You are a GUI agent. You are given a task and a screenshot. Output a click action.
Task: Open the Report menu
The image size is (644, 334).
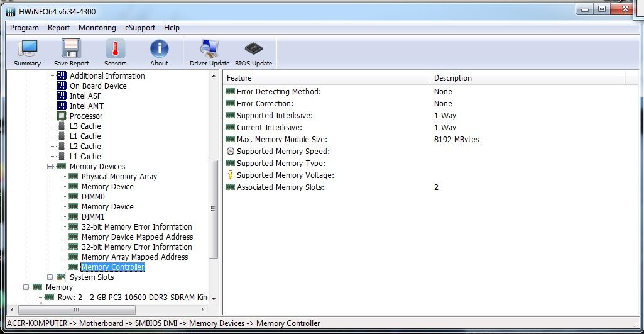tap(58, 28)
